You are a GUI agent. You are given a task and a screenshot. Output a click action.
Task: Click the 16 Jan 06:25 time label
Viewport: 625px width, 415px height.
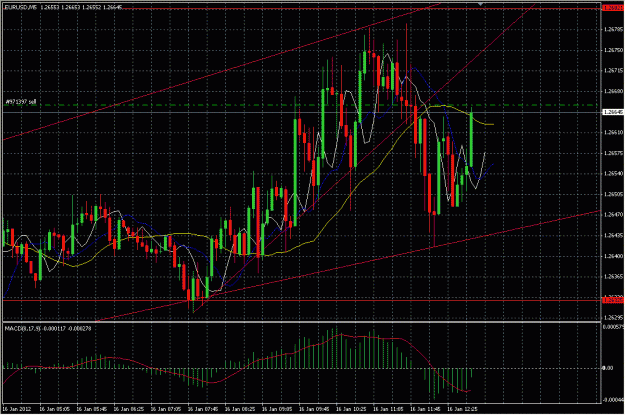(128, 409)
